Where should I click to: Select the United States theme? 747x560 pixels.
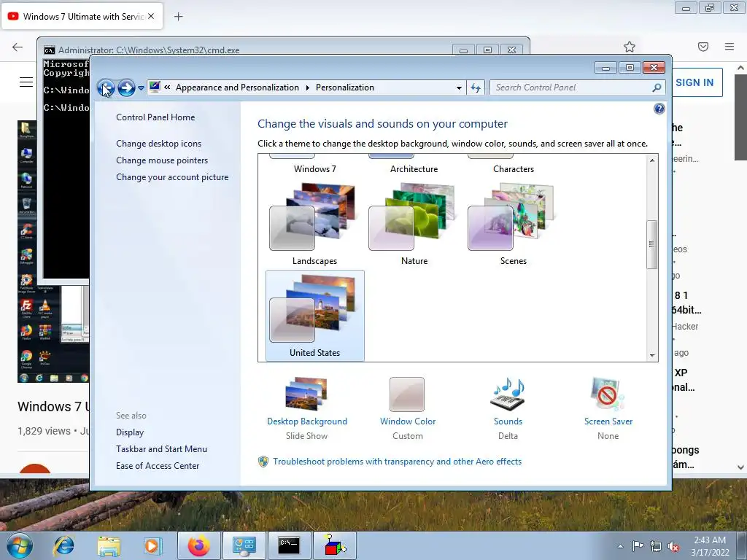click(315, 315)
